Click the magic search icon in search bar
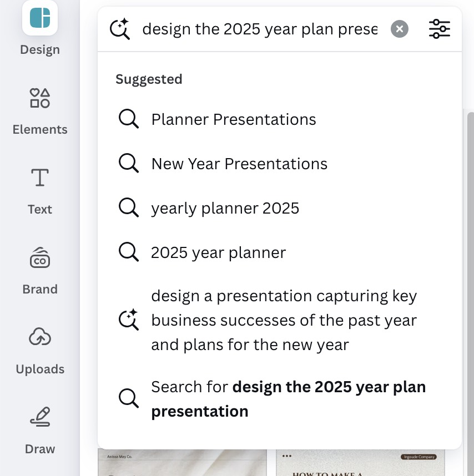Screen dimensions: 474x476 pos(120,29)
